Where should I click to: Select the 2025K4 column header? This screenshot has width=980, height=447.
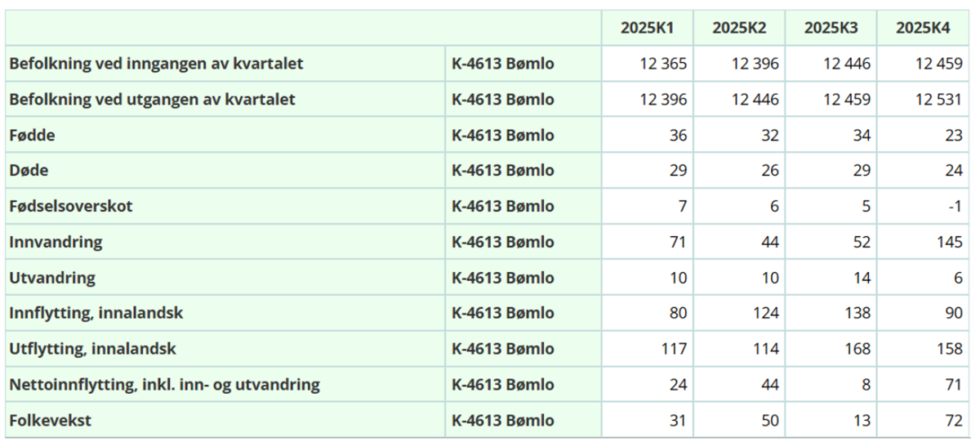[x=923, y=28]
